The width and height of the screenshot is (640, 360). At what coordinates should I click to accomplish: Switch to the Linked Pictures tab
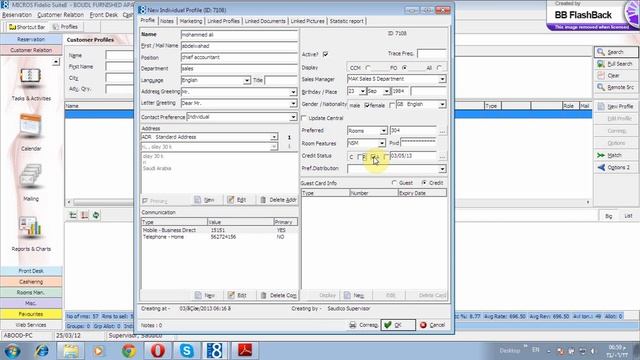(x=307, y=21)
